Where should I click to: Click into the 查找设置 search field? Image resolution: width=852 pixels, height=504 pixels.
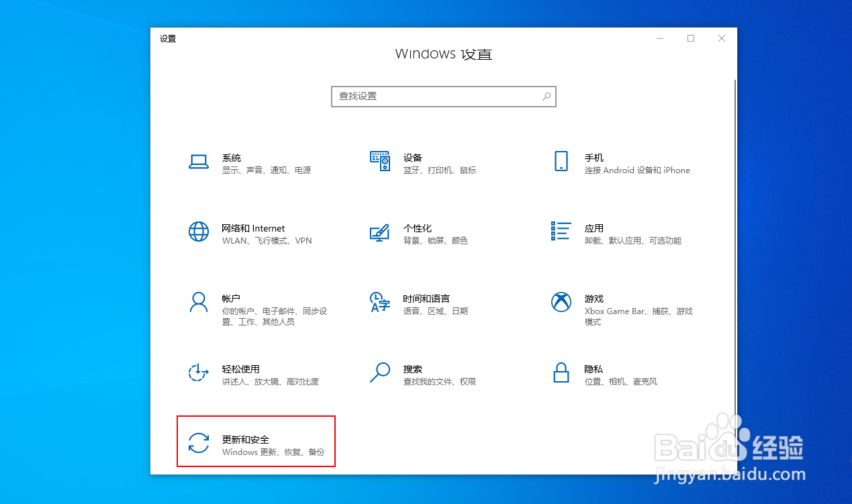tap(444, 97)
